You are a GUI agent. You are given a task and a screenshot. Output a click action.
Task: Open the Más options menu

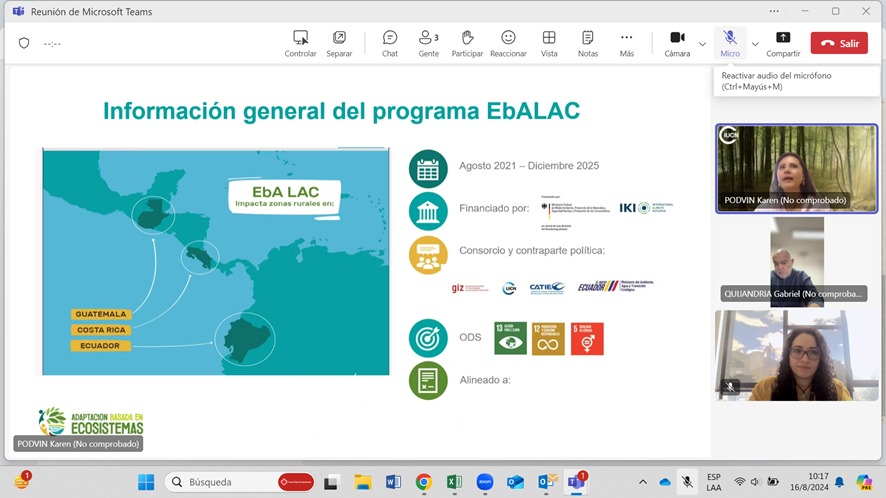(626, 43)
